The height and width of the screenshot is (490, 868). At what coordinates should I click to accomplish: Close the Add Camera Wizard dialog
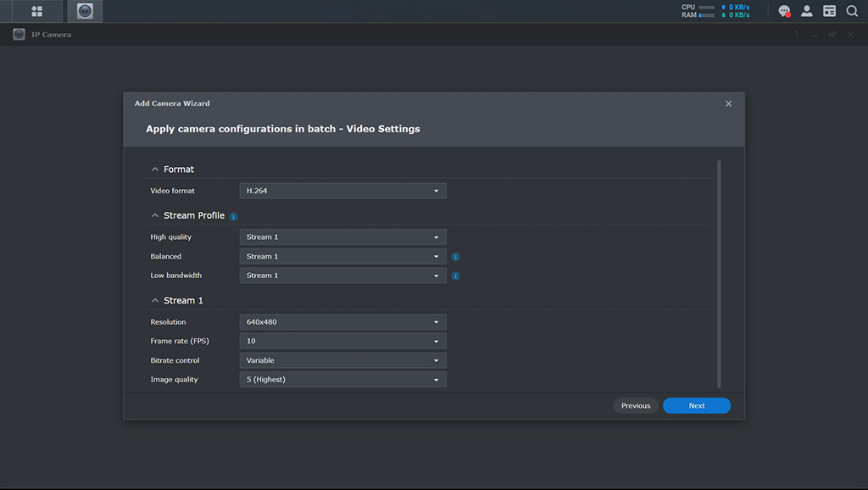tap(728, 103)
